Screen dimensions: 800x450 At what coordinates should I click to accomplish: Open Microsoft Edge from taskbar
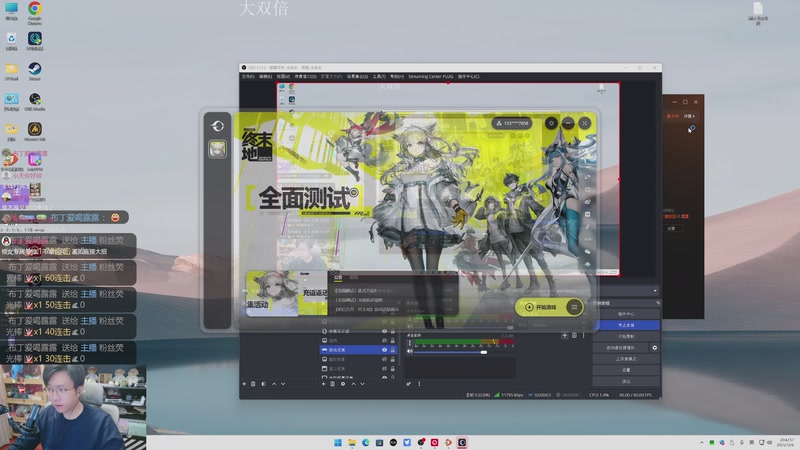[x=366, y=442]
